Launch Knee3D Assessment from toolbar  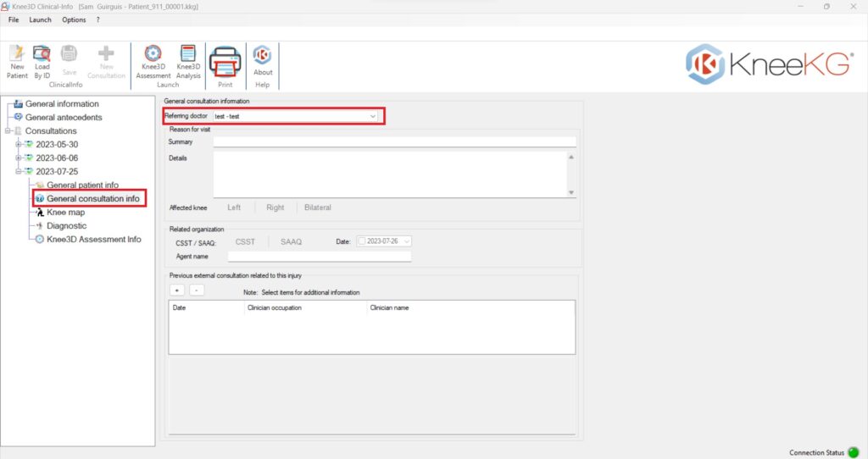tap(153, 53)
